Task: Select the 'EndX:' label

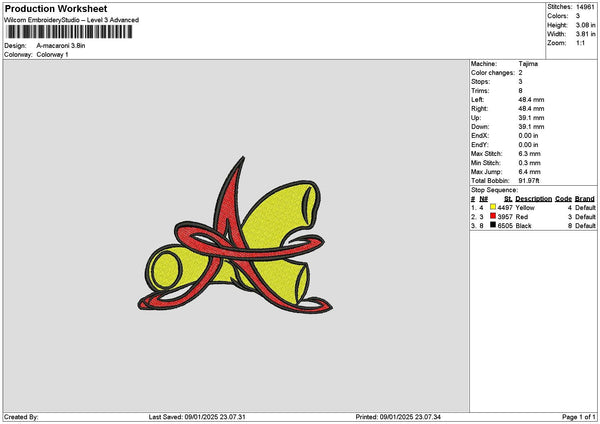Action: coord(480,136)
